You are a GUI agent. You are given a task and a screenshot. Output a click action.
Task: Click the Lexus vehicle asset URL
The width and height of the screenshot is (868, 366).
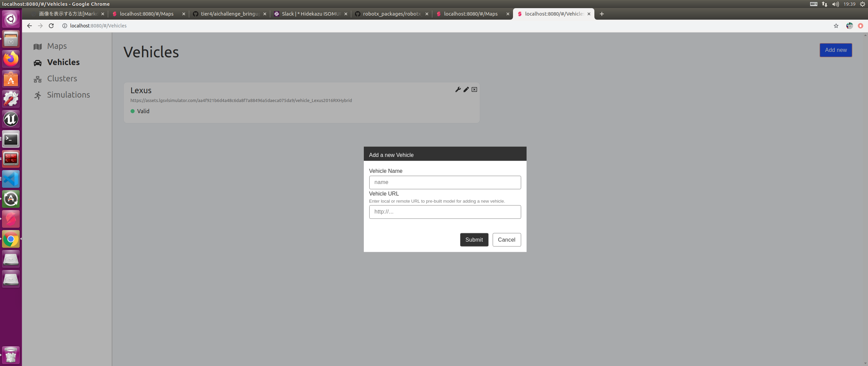pos(241,101)
